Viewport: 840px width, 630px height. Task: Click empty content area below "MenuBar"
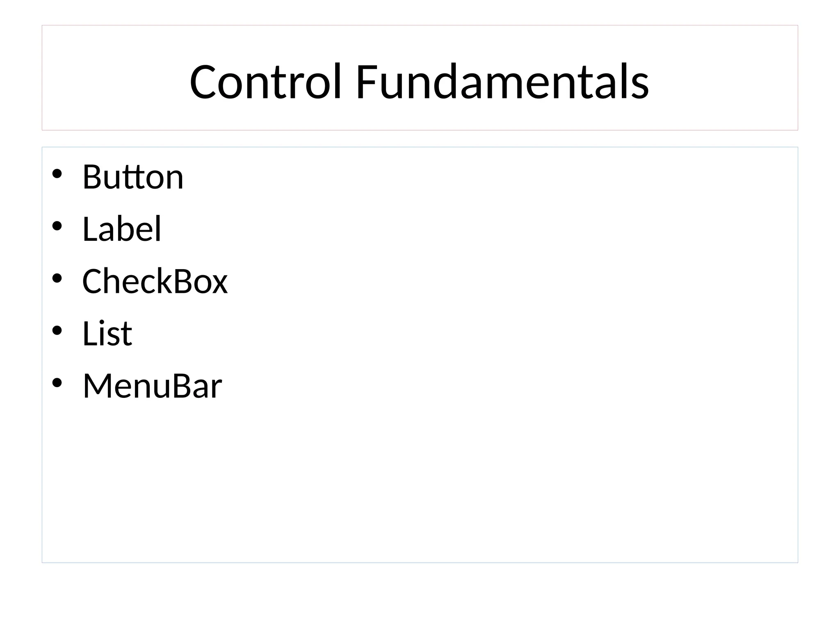(x=410, y=484)
